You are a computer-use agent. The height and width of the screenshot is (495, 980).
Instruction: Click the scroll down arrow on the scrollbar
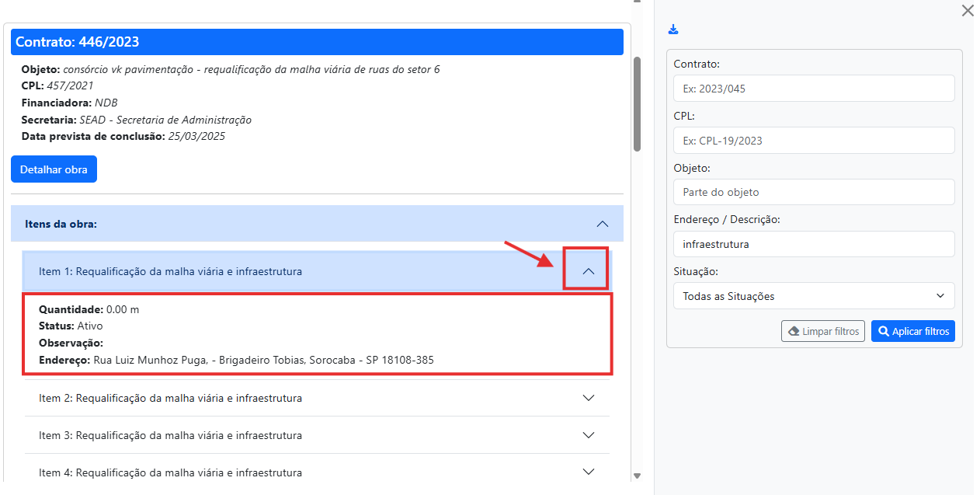click(638, 476)
